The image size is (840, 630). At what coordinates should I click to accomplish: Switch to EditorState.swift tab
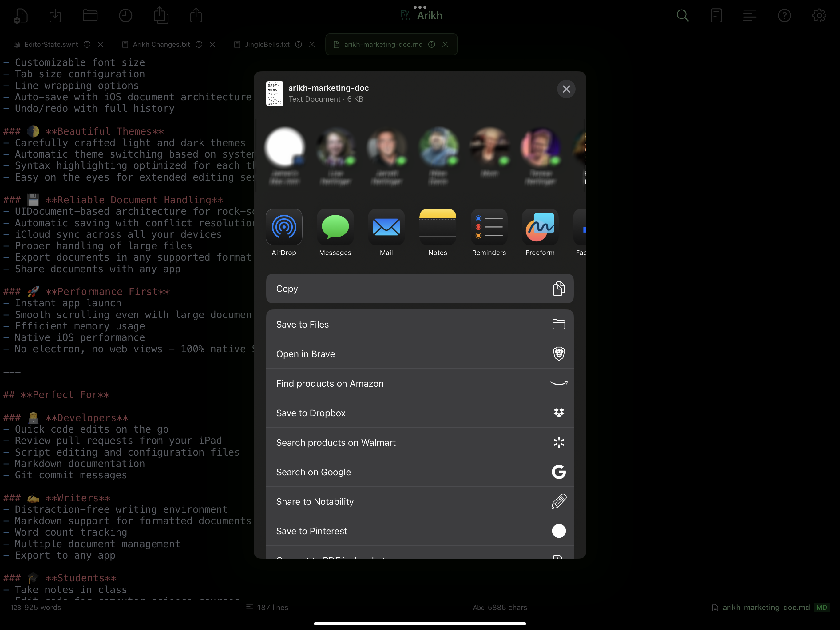click(x=51, y=45)
